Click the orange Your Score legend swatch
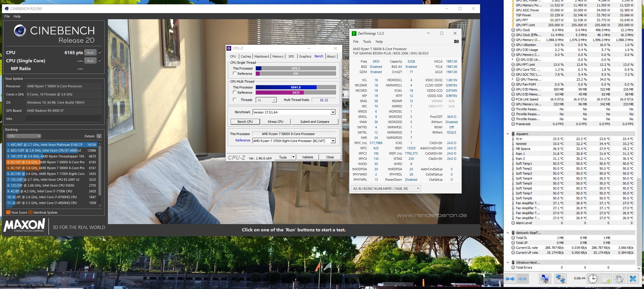The width and height of the screenshot is (644, 289). [x=8, y=212]
